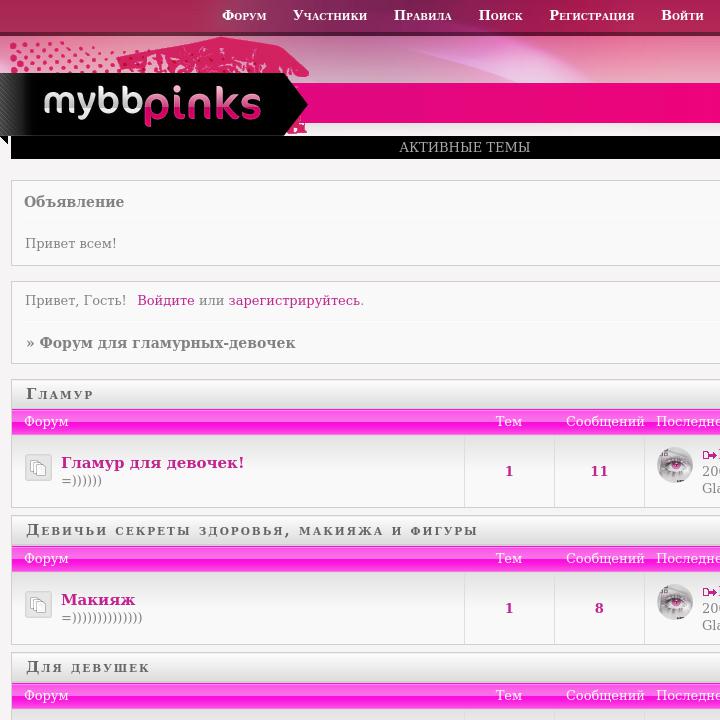Open the Участники menu item
This screenshot has height=720, width=720.
[330, 15]
